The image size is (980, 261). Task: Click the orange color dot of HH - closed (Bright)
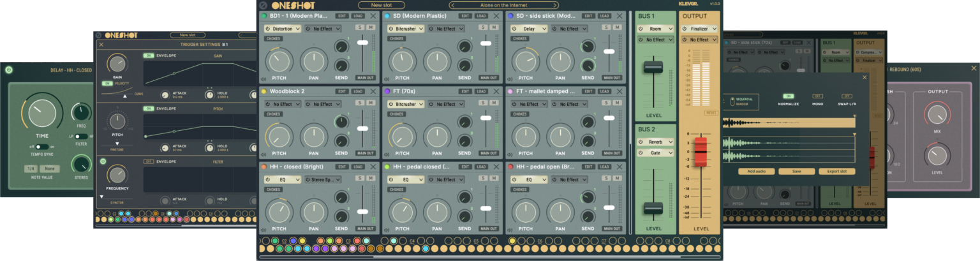coord(264,167)
